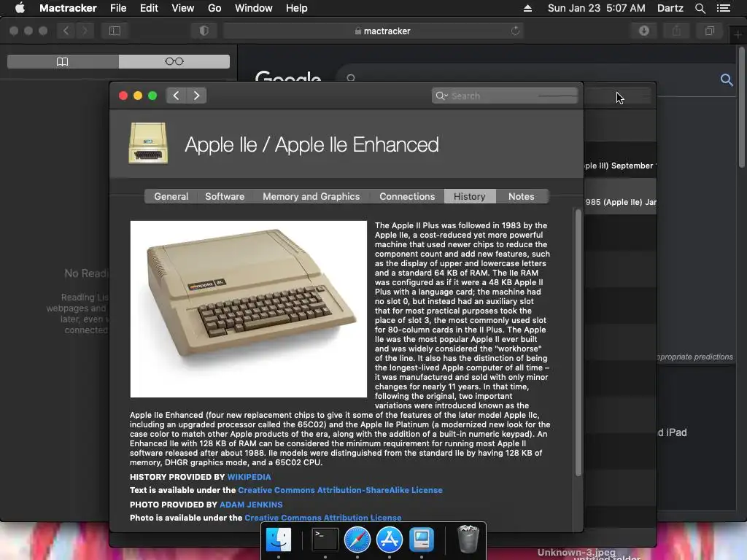Open the Notes tab
The width and height of the screenshot is (747, 560).
point(521,196)
